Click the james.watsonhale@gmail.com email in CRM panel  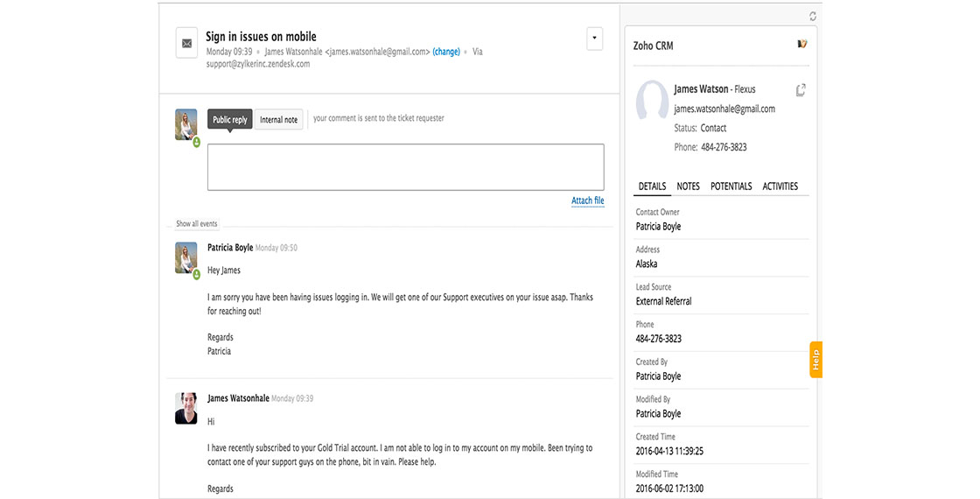click(724, 109)
